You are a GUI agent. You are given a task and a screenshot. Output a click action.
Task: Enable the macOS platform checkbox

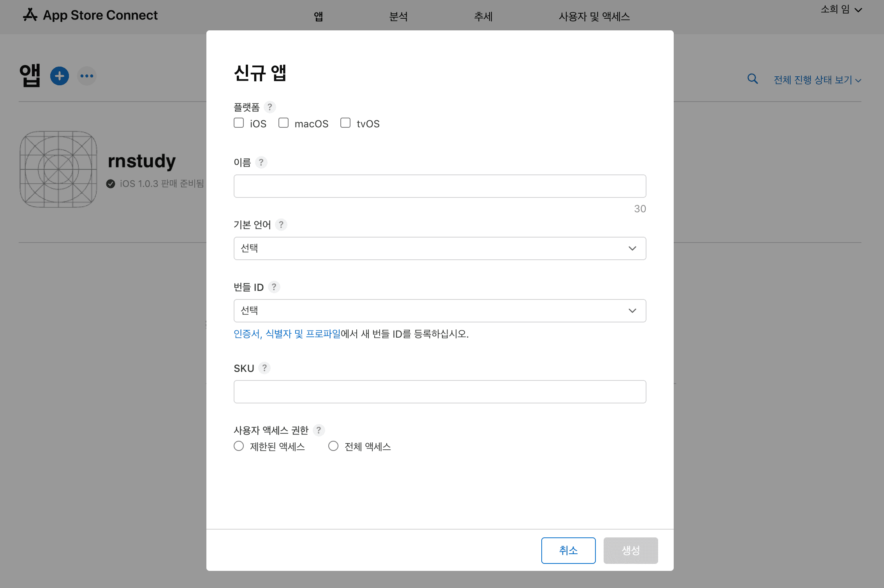(283, 123)
